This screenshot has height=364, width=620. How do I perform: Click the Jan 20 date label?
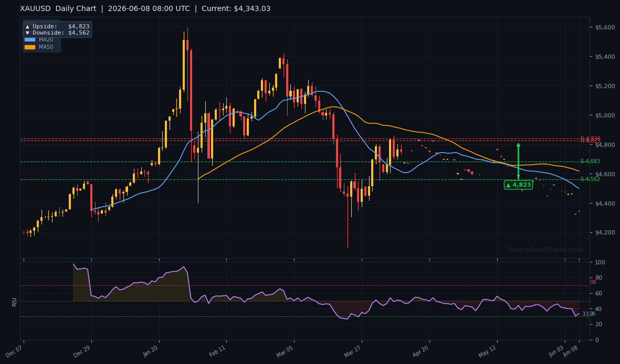point(151,350)
